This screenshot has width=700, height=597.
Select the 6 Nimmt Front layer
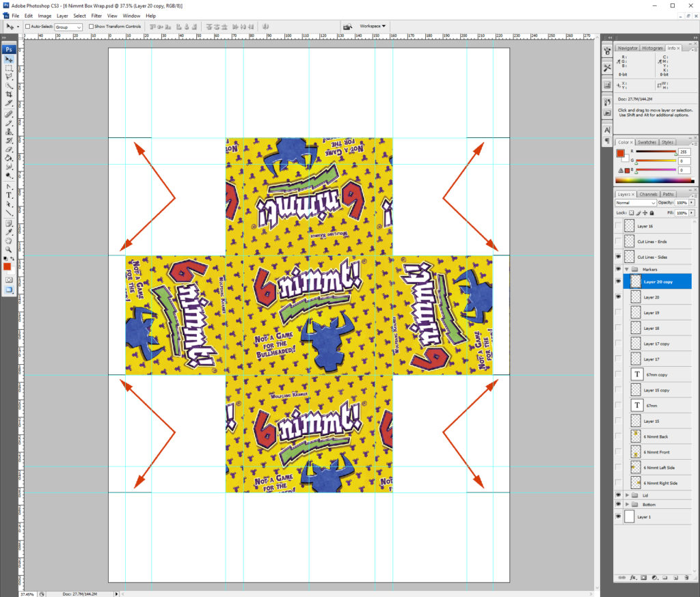pyautogui.click(x=656, y=452)
